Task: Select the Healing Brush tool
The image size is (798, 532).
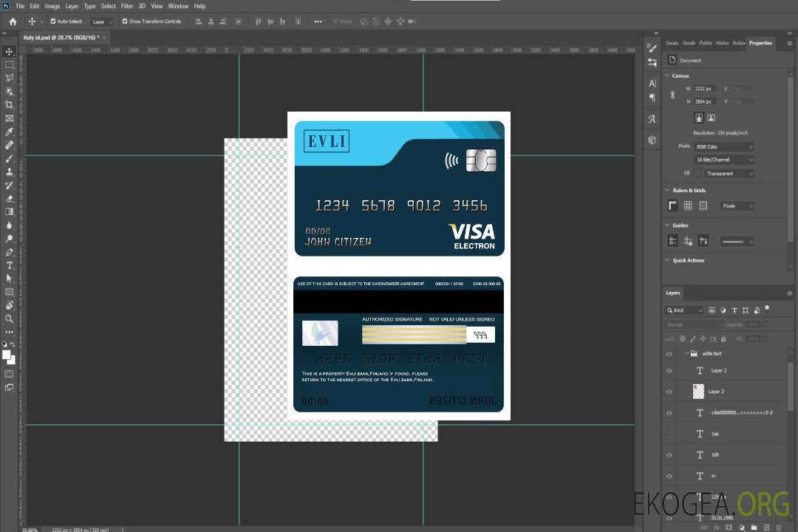Action: point(9,145)
